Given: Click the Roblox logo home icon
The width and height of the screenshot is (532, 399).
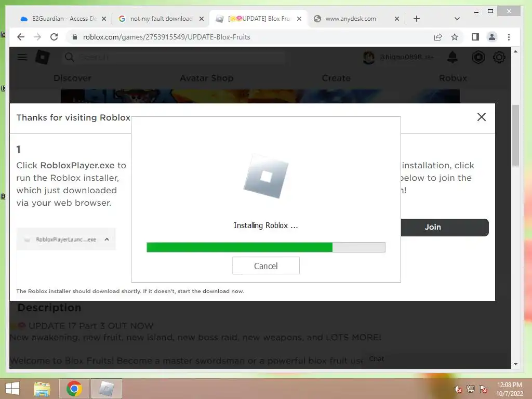Looking at the screenshot, I should 43,57.
